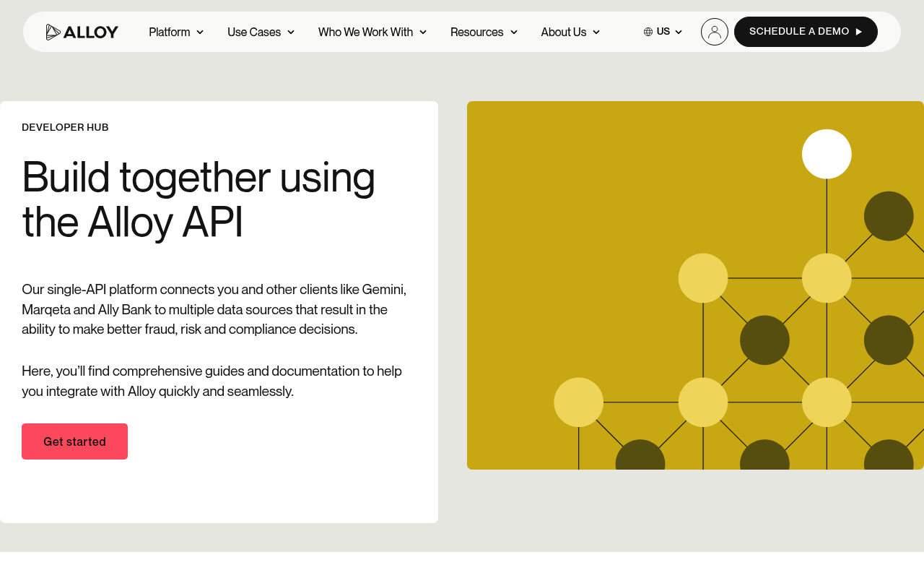Click the Alloy logo
This screenshot has height=578, width=924.
(x=82, y=32)
